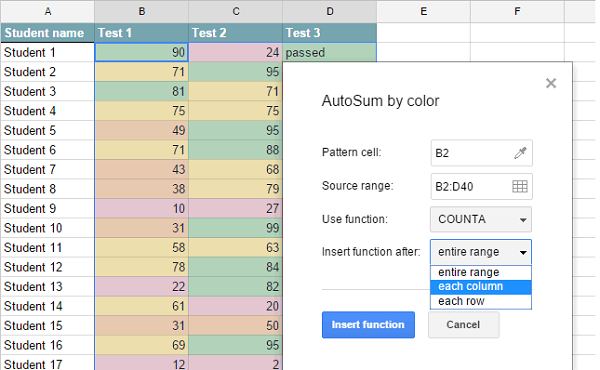Select the green cell with value 90

point(142,52)
